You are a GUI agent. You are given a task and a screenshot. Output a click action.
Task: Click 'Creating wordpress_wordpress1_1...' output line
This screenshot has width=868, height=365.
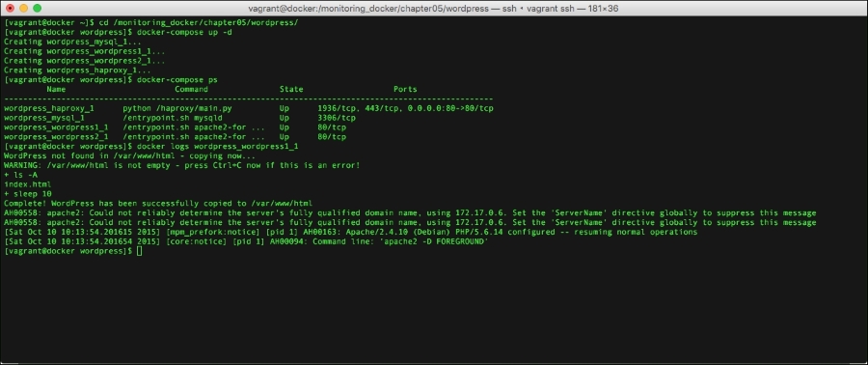(x=84, y=51)
